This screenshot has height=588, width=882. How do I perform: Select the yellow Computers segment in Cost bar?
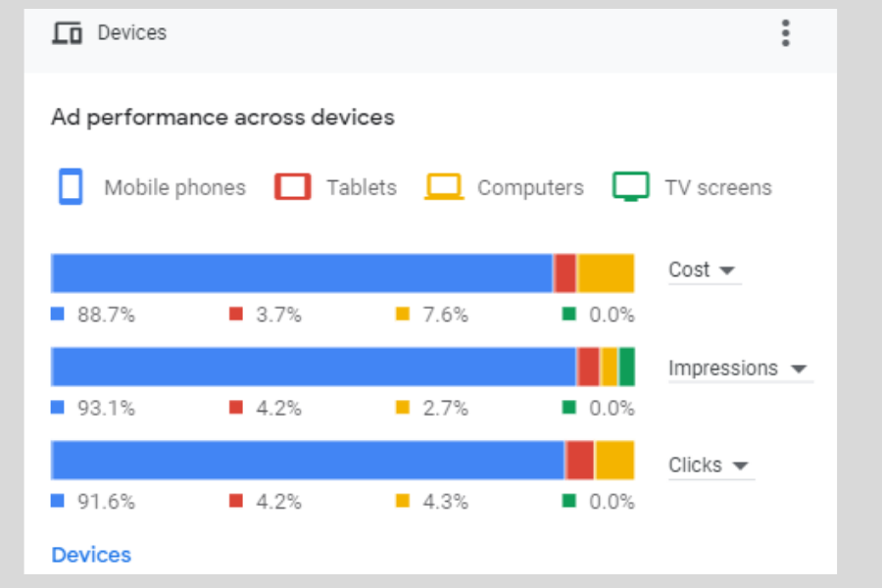608,270
